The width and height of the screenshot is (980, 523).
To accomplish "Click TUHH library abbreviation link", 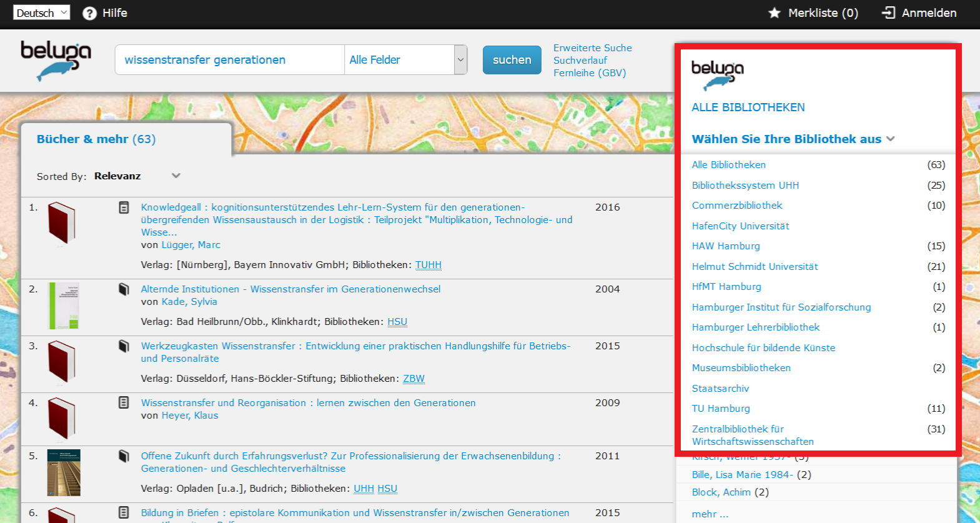I will point(428,265).
